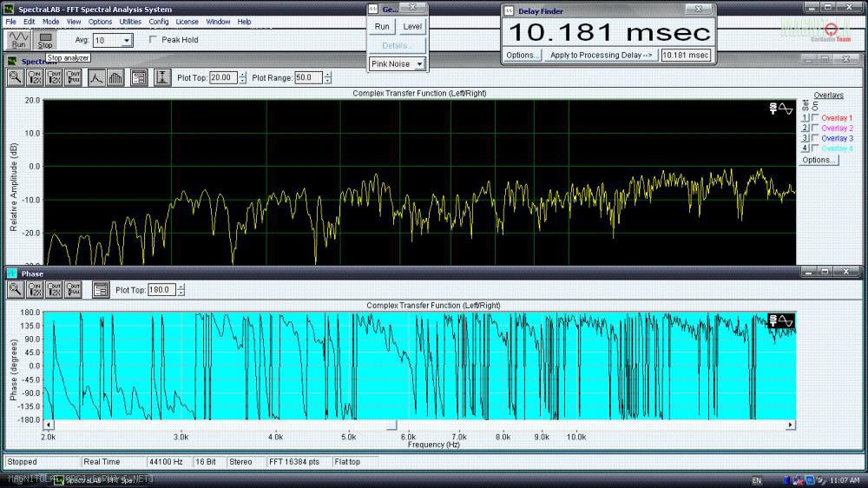The height and width of the screenshot is (488, 868).
Task: Turn on Overlay 3 checkbox
Action: click(815, 138)
